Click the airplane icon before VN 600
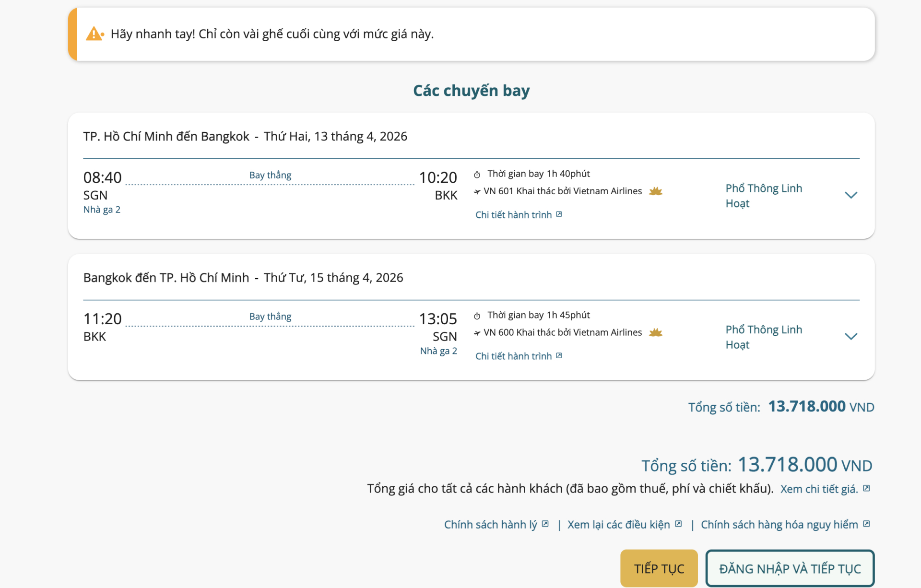This screenshot has width=921, height=588. (x=477, y=333)
